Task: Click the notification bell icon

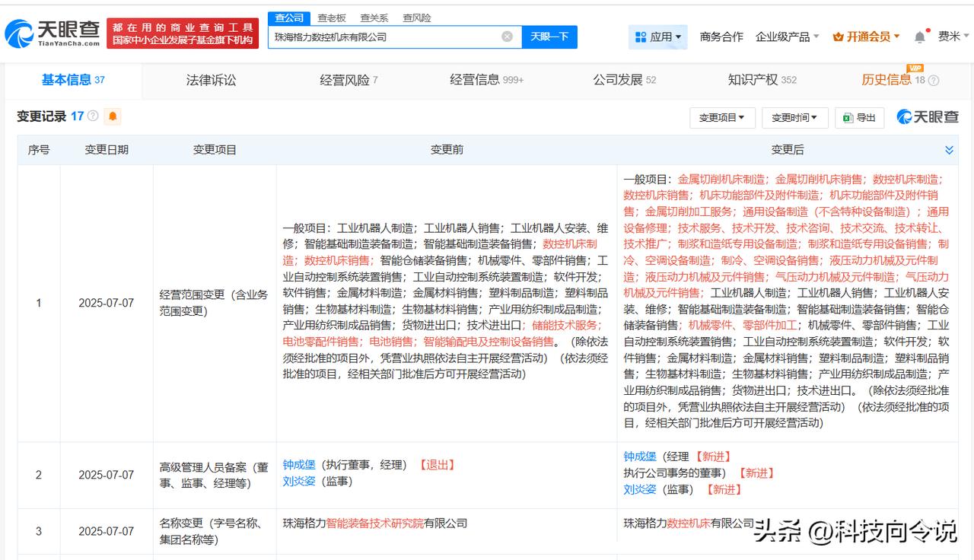Action: (920, 37)
